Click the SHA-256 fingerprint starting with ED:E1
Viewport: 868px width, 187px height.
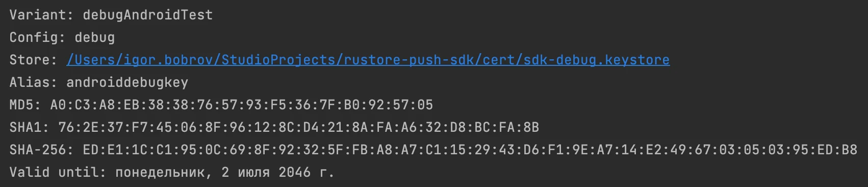point(470,150)
